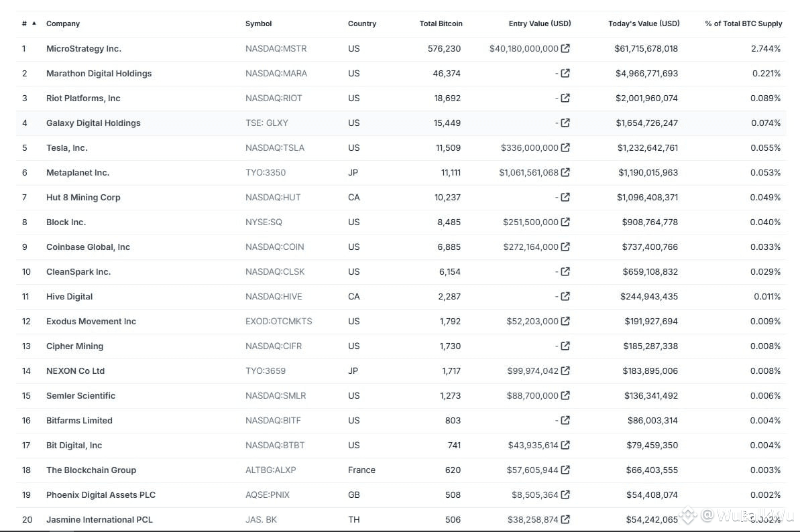Viewport: 800px width, 532px height.
Task: Open external link icon for NEXON Co Ltd
Action: 565,371
